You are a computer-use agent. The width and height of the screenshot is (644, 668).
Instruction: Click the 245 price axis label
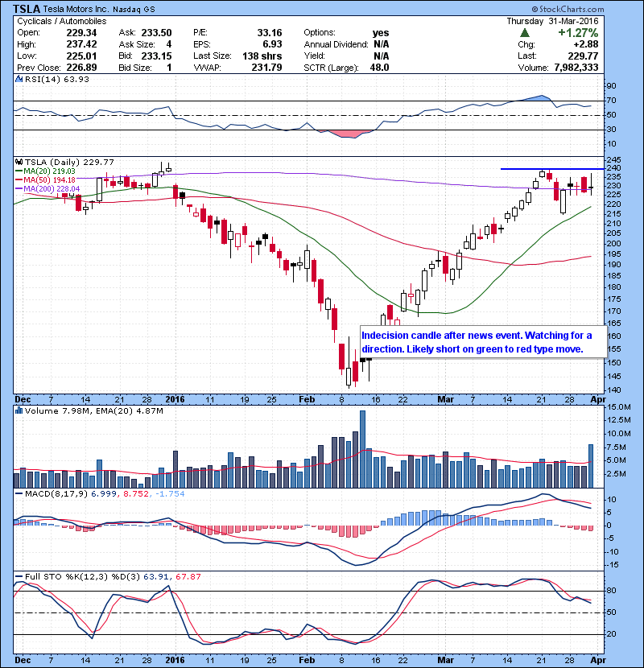613,160
